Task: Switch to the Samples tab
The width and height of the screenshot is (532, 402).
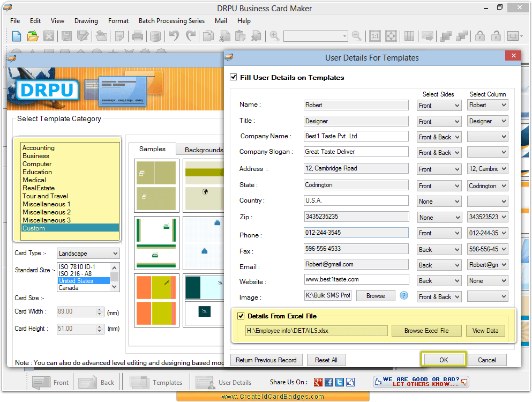Action: pos(152,148)
